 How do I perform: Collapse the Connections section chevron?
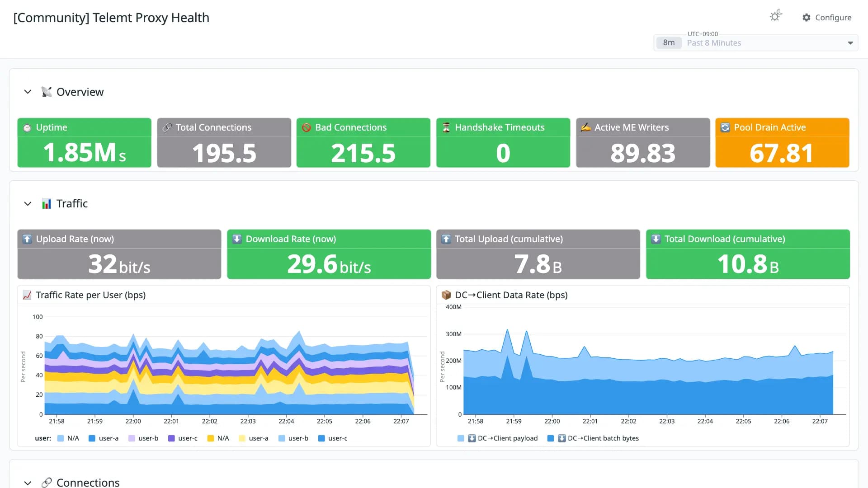point(28,483)
